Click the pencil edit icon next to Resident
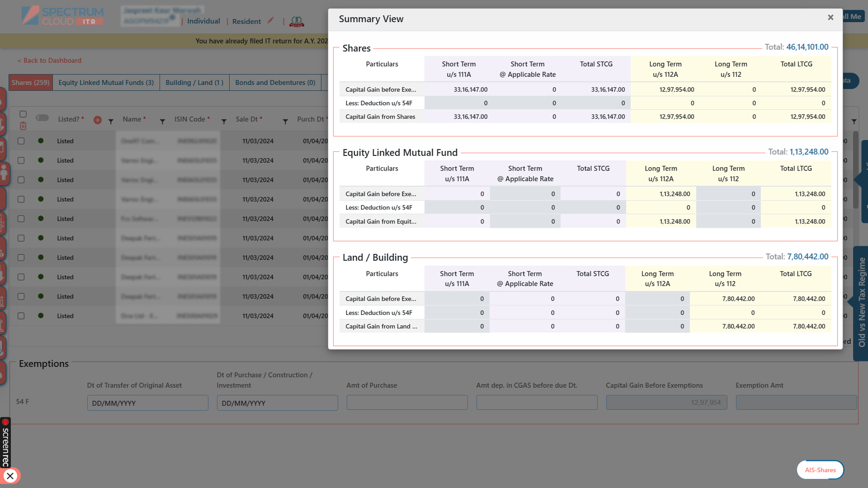Image resolution: width=868 pixels, height=488 pixels. pyautogui.click(x=270, y=20)
